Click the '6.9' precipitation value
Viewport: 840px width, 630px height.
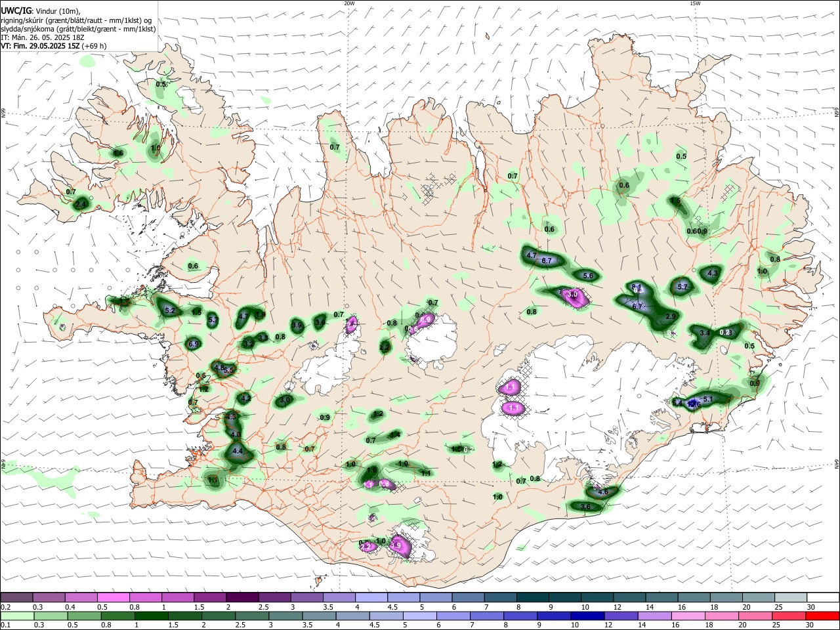pyautogui.click(x=194, y=344)
